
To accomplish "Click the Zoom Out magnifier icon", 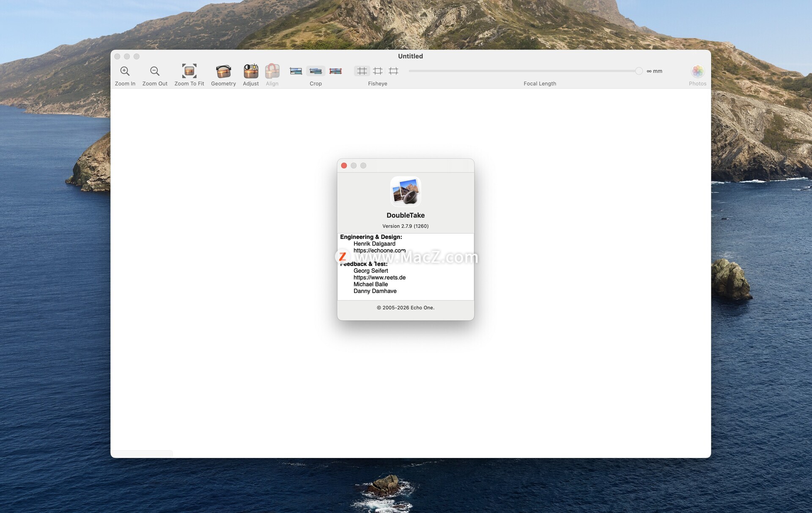I will coord(155,71).
